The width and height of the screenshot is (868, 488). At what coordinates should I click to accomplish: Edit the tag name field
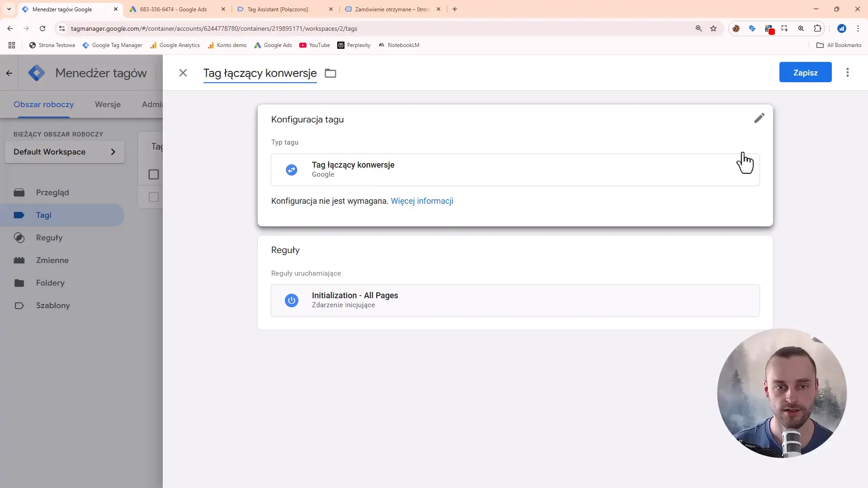pyautogui.click(x=260, y=73)
